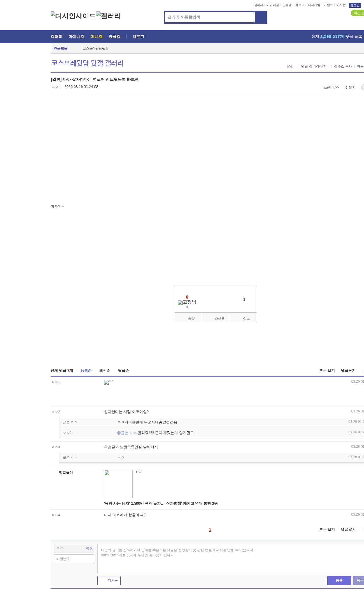This screenshot has height=591, width=364.
Task: Click the 스크랩 button
Action: tap(216, 318)
